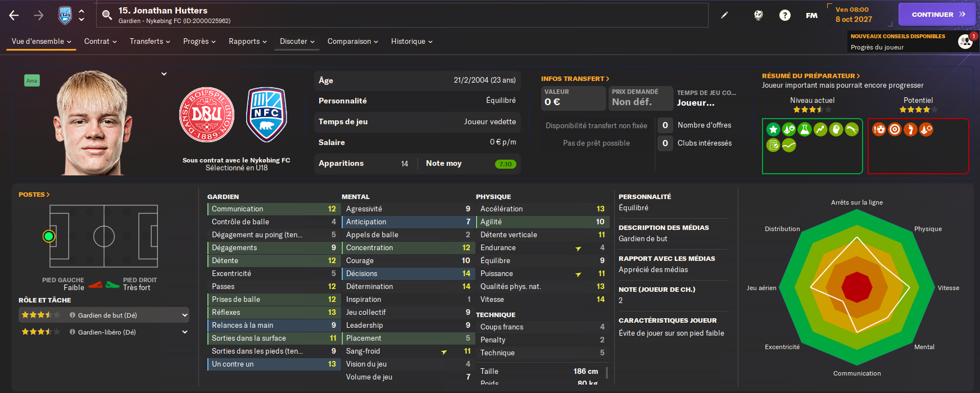Open the Historique menu

412,42
